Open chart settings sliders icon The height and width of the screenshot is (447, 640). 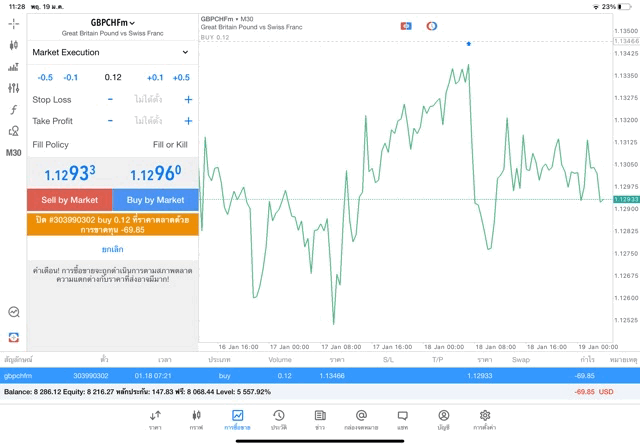pyautogui.click(x=13, y=88)
